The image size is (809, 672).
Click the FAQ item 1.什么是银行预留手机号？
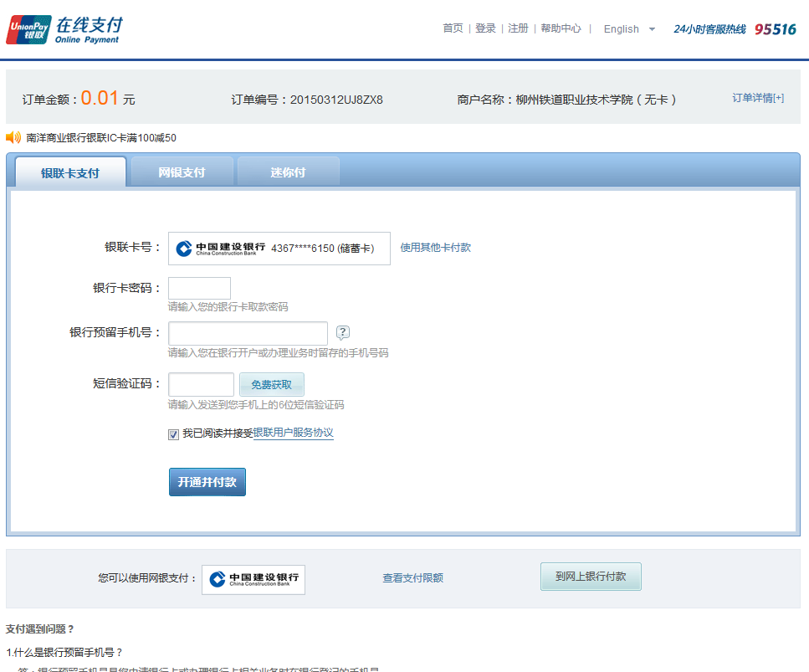(64, 653)
